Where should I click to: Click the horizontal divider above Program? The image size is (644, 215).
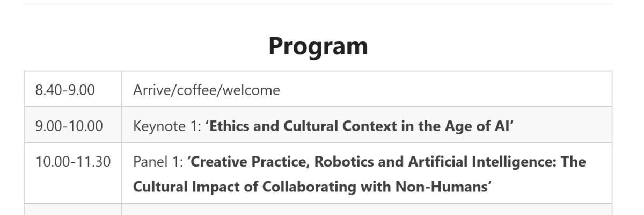tap(318, 4)
